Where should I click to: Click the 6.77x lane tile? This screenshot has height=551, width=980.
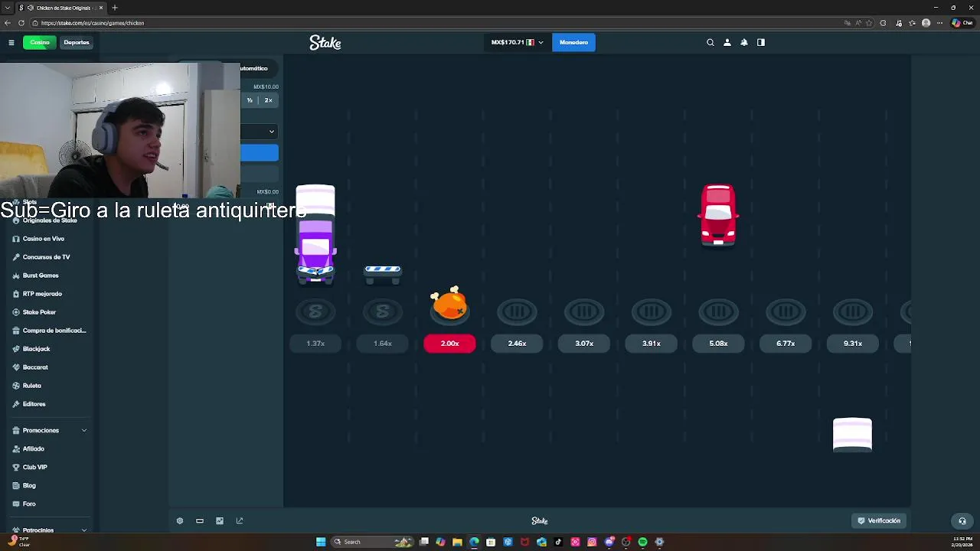pos(786,344)
